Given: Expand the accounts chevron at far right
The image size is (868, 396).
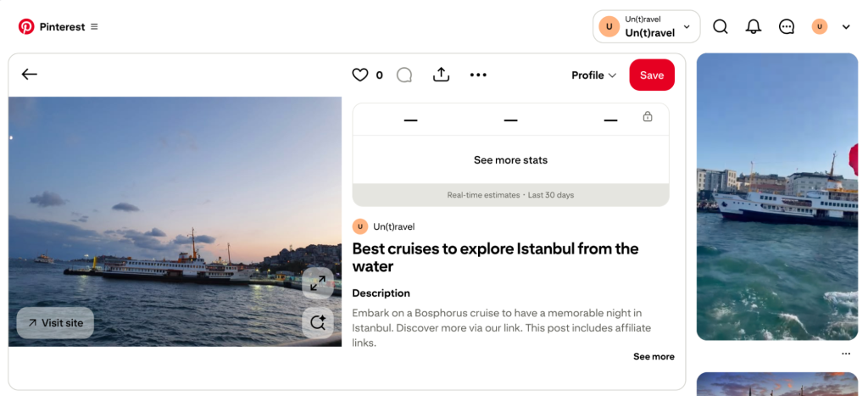Looking at the screenshot, I should [x=846, y=26].
